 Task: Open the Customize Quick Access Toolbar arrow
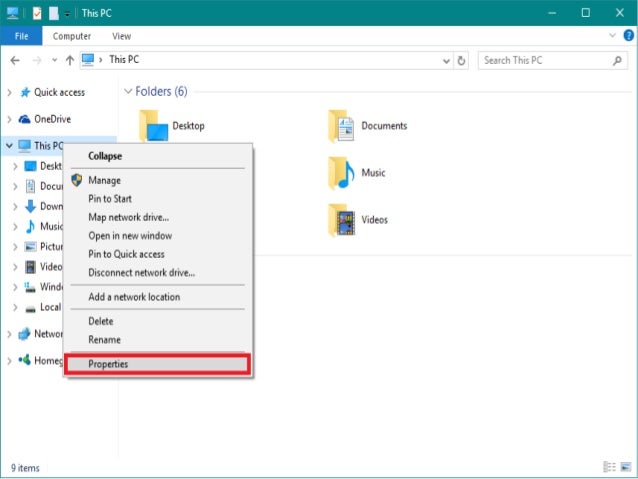[68, 14]
